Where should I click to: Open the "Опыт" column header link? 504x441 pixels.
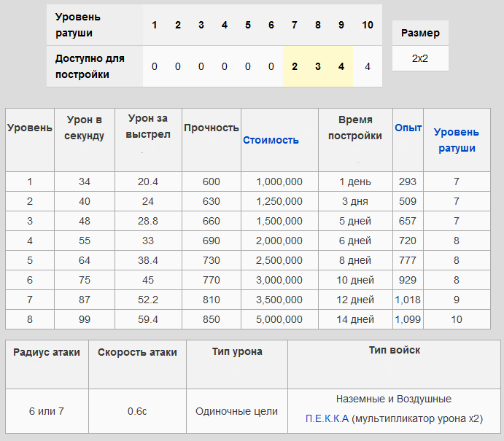click(x=408, y=128)
